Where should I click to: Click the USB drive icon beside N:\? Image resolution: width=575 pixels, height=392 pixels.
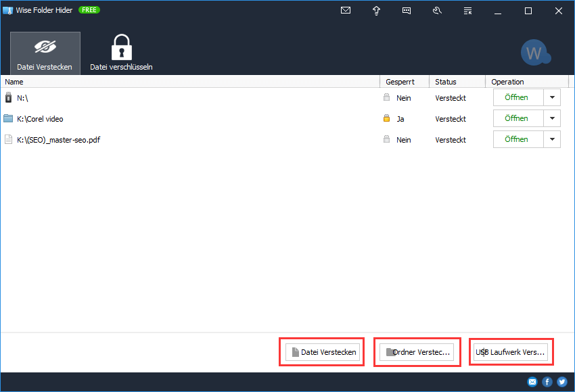(8, 97)
